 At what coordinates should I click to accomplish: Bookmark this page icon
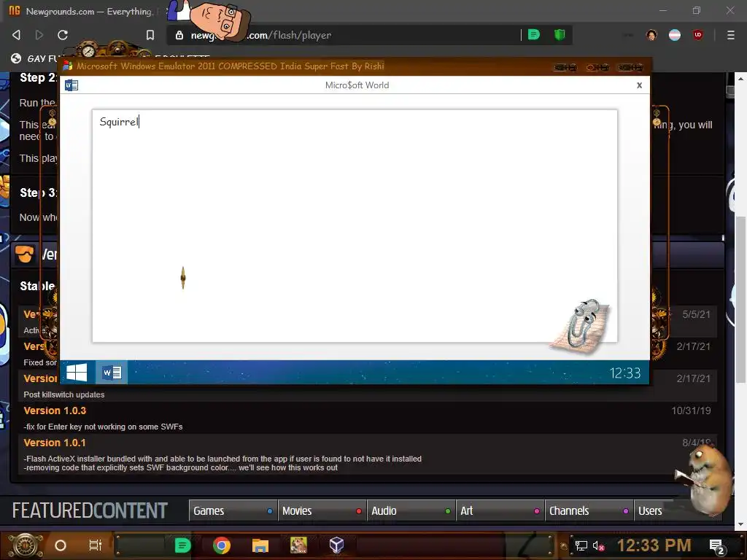tap(150, 35)
